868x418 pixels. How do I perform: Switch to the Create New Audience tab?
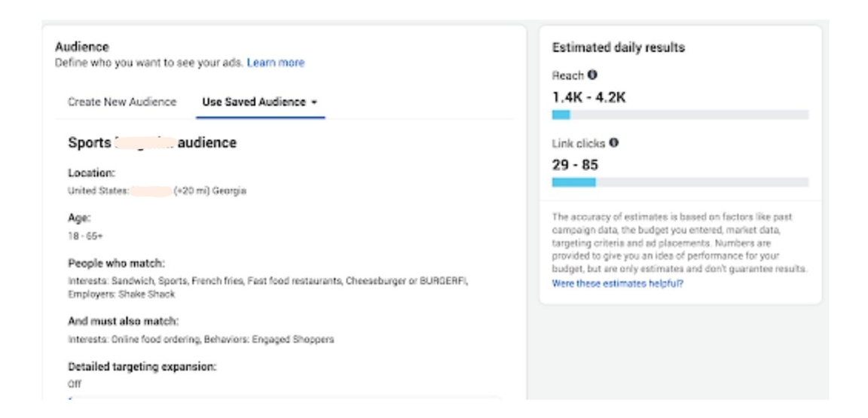coord(122,102)
